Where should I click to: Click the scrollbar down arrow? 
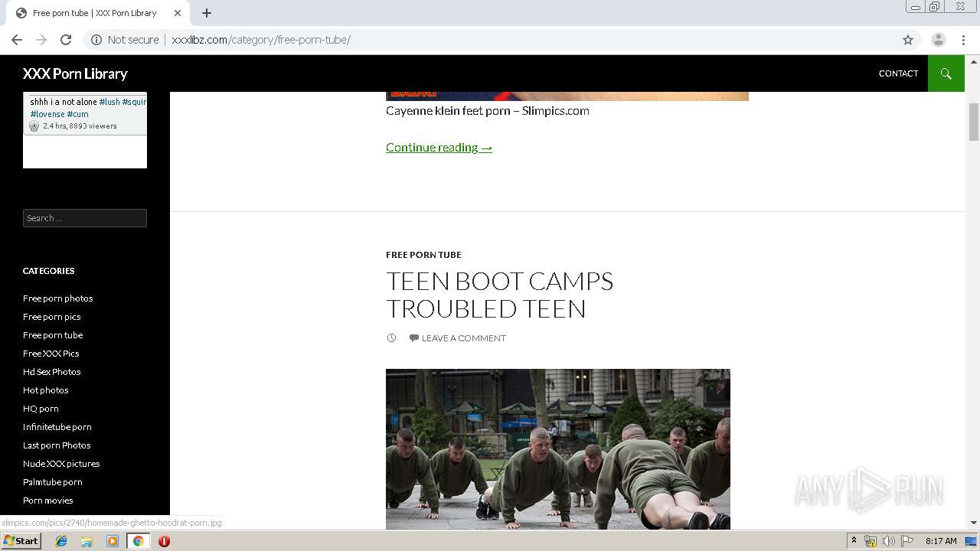pos(974,523)
